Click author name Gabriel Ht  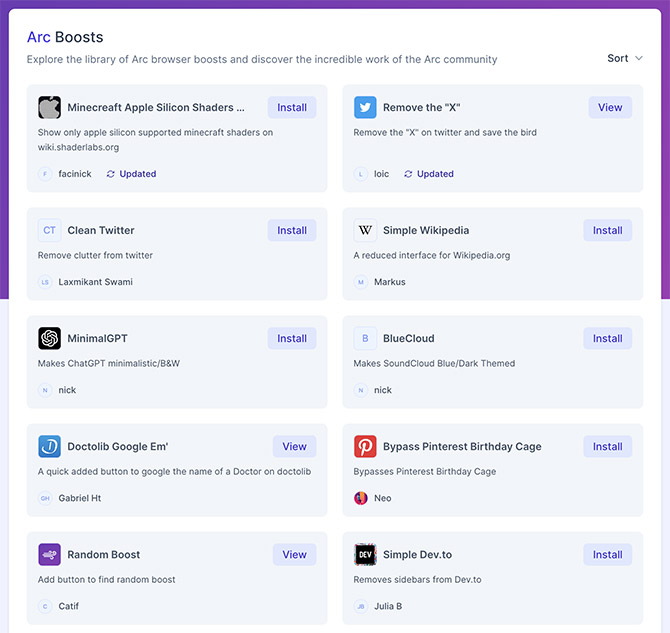click(79, 498)
